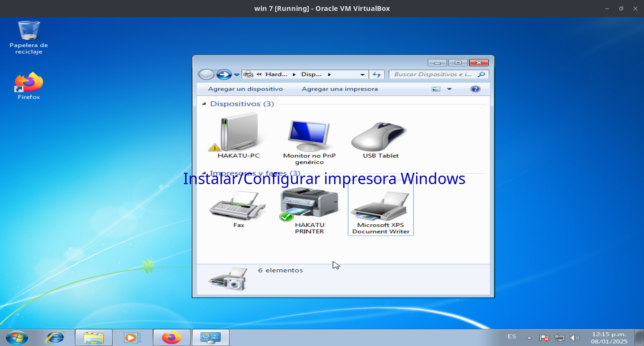Open Windows Media Player from taskbar
Screen dimensions: 644x346
point(132,337)
